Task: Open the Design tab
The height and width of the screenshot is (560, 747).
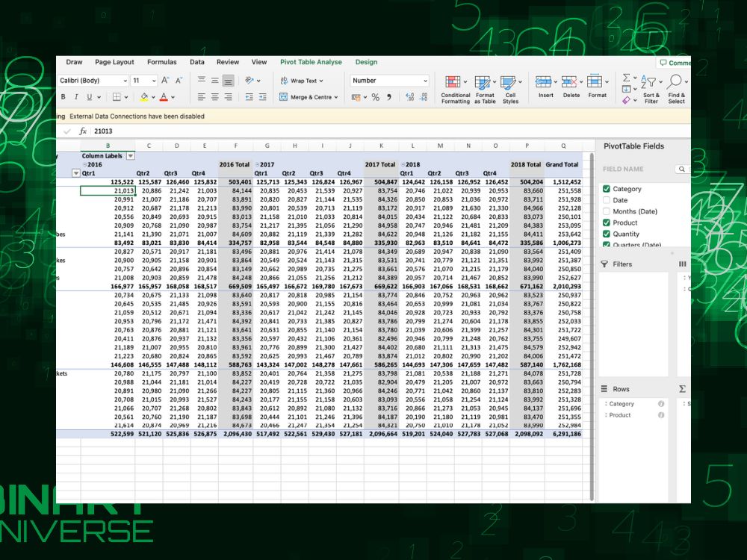Action: 366,62
